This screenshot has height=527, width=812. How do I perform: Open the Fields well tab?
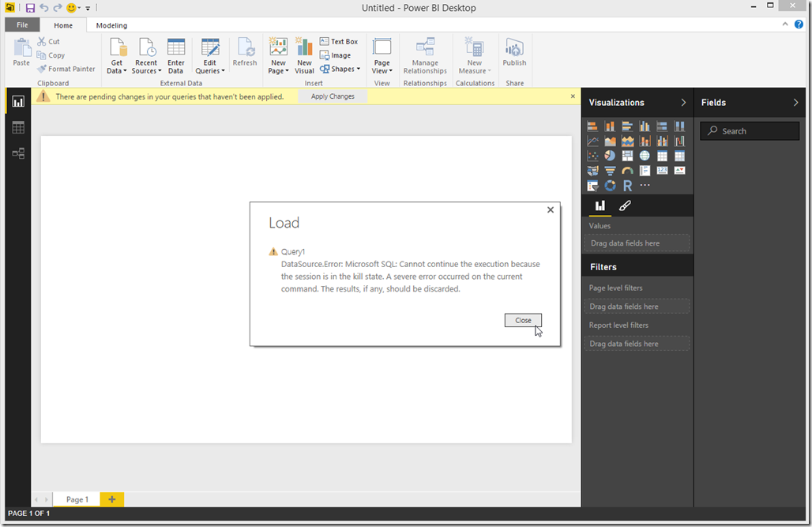(x=600, y=205)
